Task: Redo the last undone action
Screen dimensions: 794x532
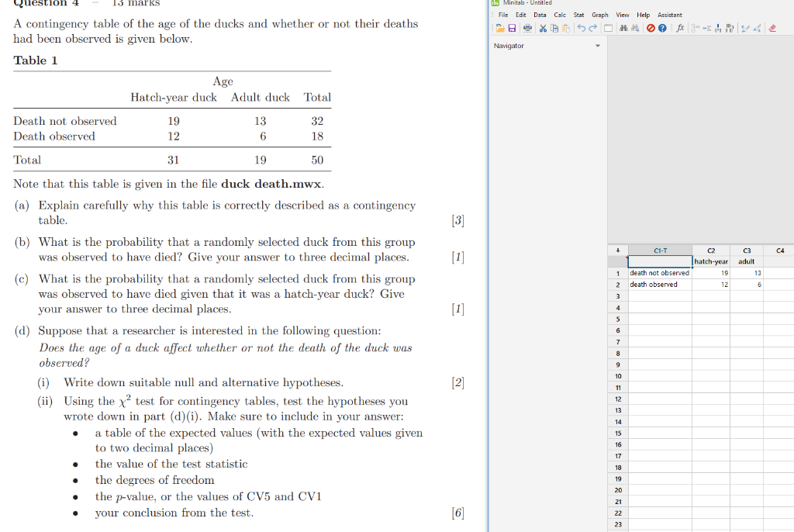Action: 592,29
